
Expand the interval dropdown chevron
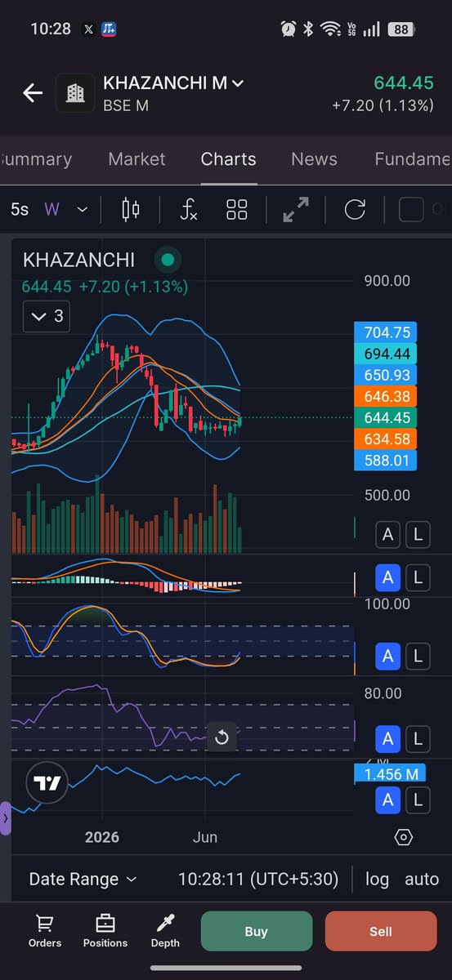point(82,210)
